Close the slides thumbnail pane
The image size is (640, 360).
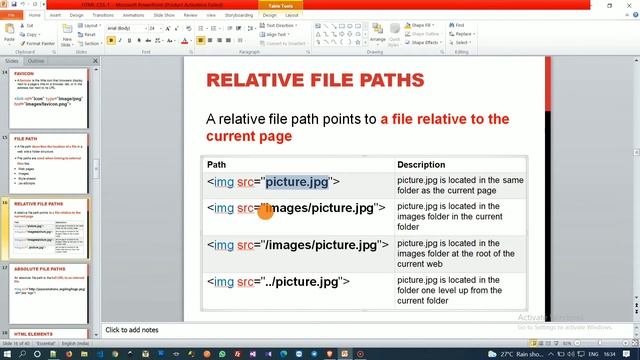click(95, 61)
